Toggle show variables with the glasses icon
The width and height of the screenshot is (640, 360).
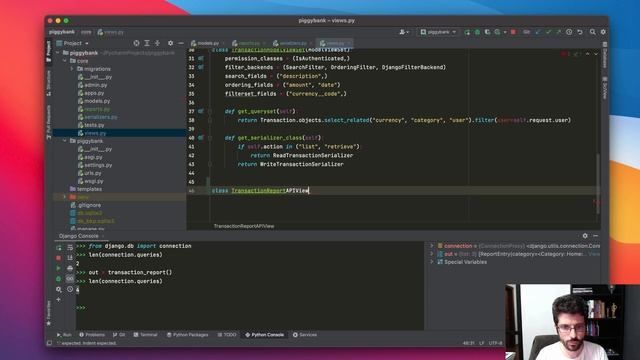70,279
